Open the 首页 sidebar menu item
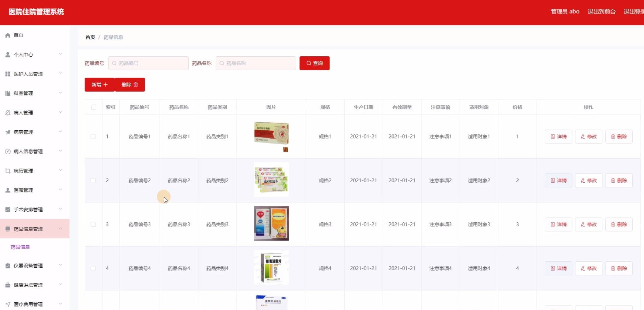This screenshot has height=310, width=644. pyautogui.click(x=35, y=35)
